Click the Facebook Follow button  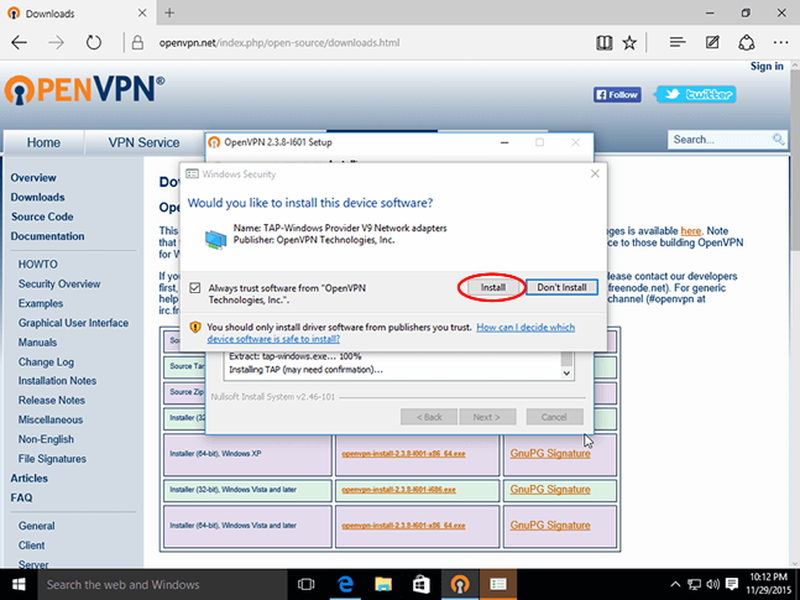617,95
